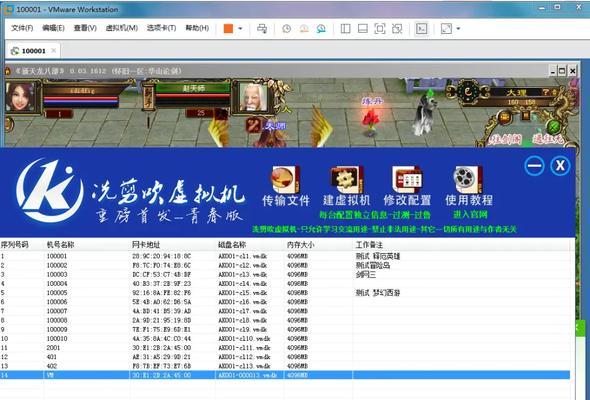Click the Unity mode toolbar icon
The image size is (590, 400).
tap(397, 29)
